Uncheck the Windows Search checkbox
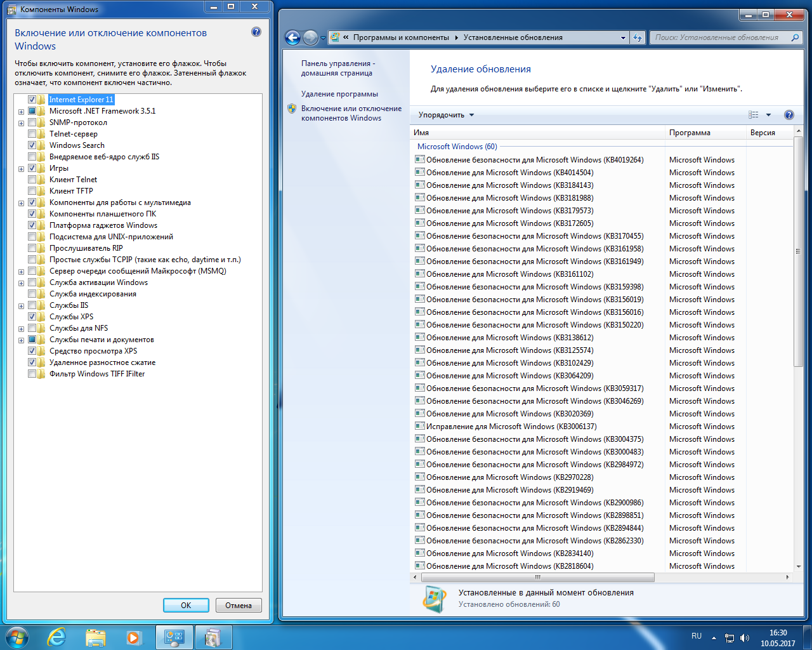 coord(32,145)
